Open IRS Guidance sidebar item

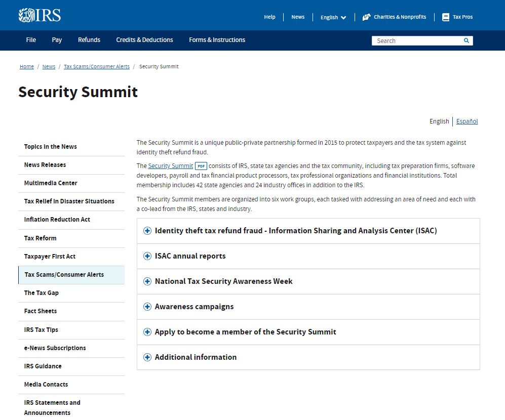[x=71, y=366]
